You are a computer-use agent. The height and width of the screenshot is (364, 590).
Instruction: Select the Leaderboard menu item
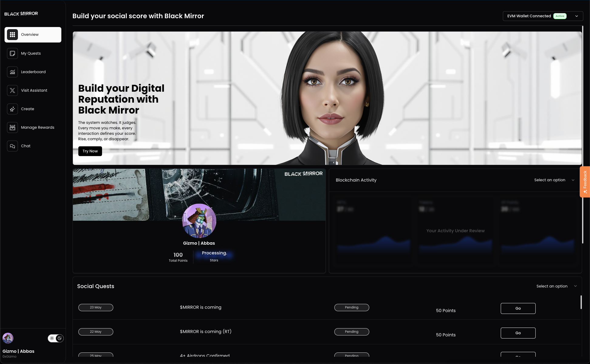point(33,72)
